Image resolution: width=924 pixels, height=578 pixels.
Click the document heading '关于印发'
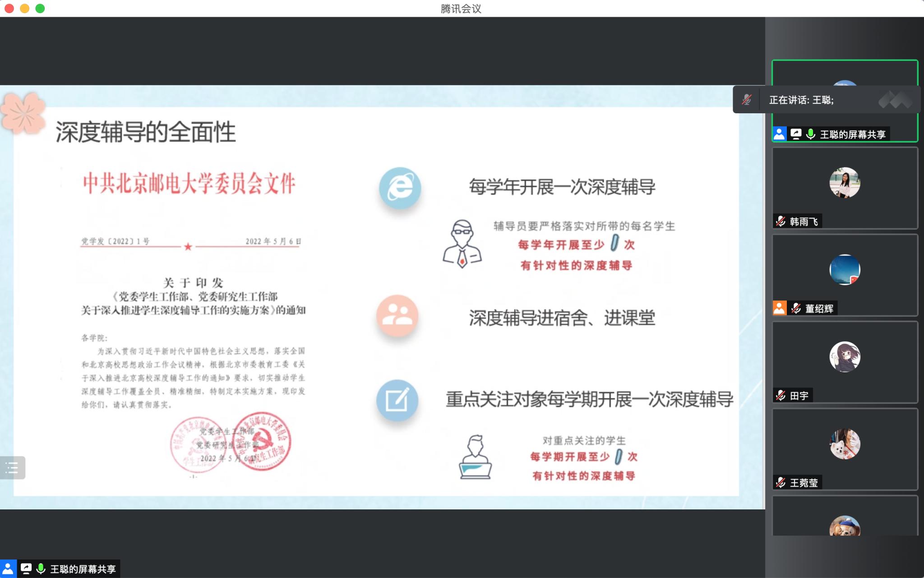(x=193, y=283)
